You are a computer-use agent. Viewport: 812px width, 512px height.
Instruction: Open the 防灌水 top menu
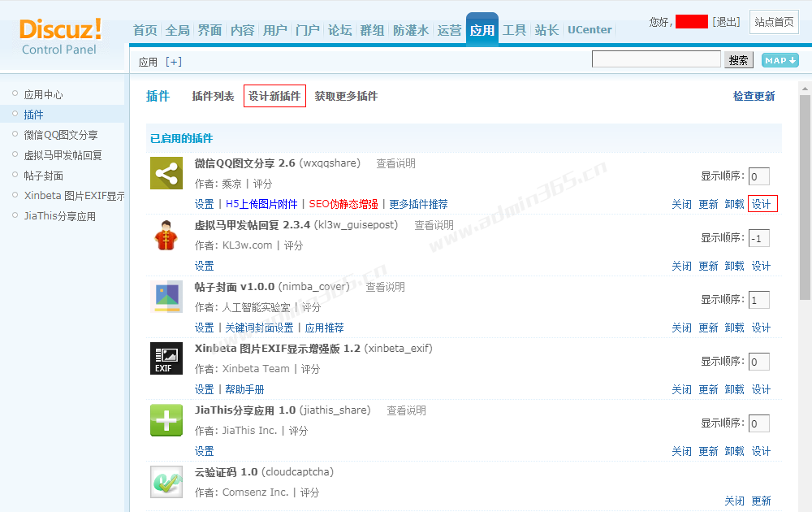(411, 30)
